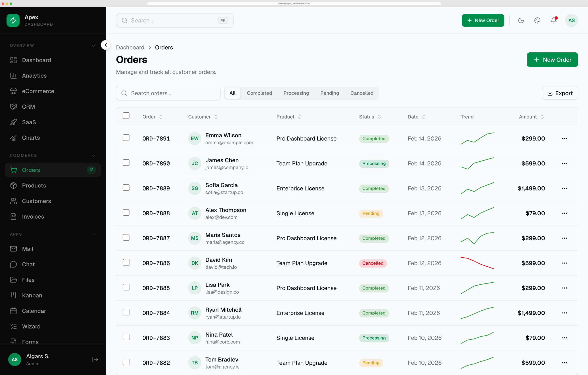
Task: Go to Customers page
Action: coord(53,201)
